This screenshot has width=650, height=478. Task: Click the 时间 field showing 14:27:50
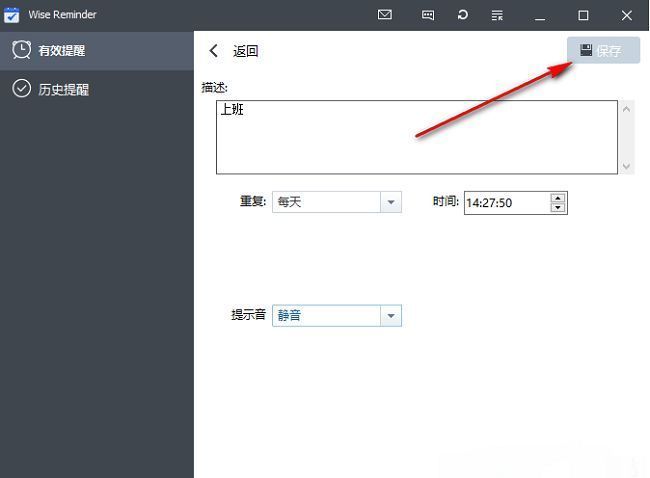pyautogui.click(x=506, y=203)
